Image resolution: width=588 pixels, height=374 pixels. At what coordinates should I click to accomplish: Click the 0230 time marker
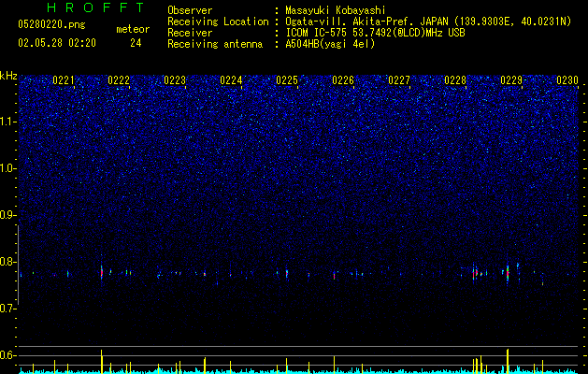coord(567,80)
